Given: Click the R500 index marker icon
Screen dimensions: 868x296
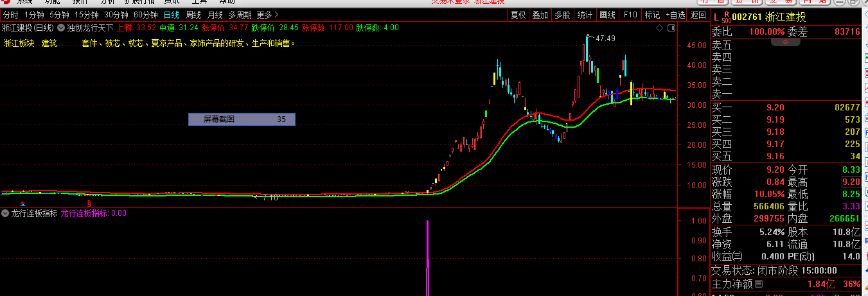Looking at the screenshot, I should point(727,17).
